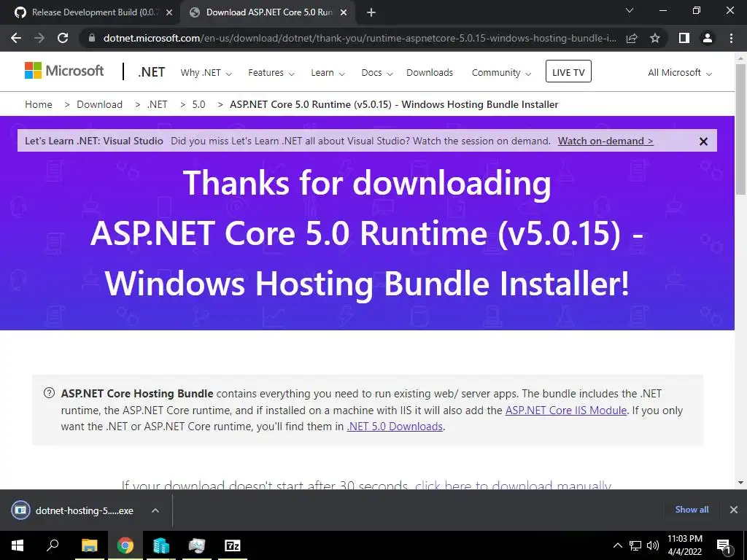747x560 pixels.
Task: Open the Chrome side panel icon
Action: click(684, 38)
